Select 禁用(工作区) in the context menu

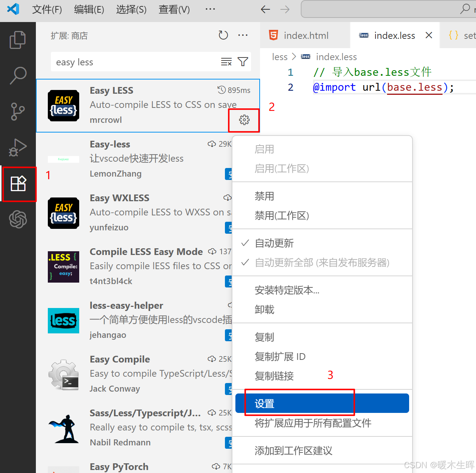(322, 216)
